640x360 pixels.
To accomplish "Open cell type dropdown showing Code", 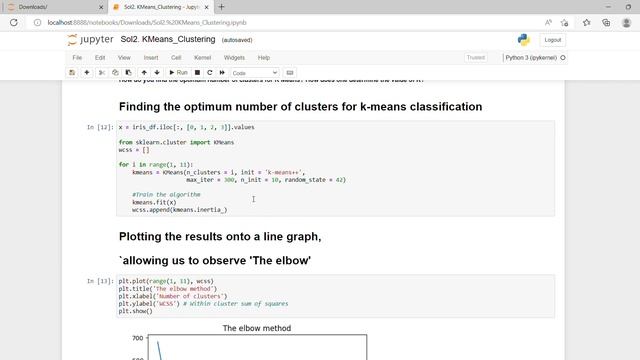I will tap(254, 73).
